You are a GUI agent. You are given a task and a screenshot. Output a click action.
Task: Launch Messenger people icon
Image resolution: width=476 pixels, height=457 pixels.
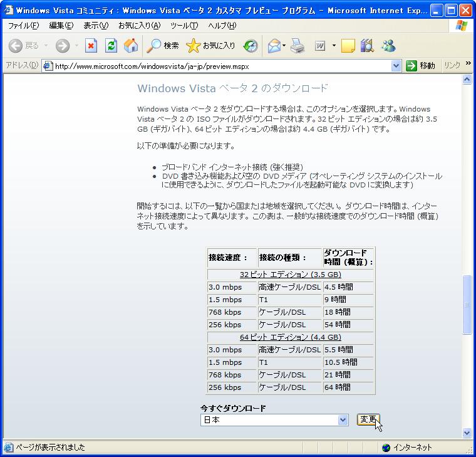tap(388, 46)
